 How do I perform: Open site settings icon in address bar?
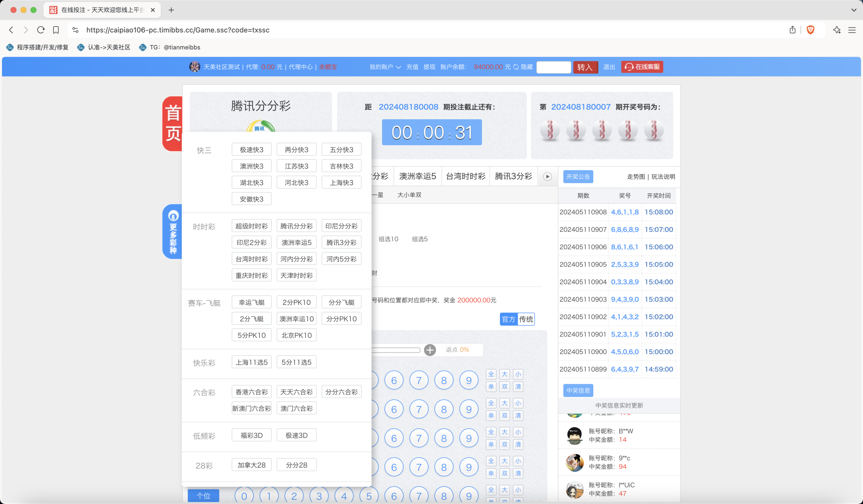click(75, 30)
